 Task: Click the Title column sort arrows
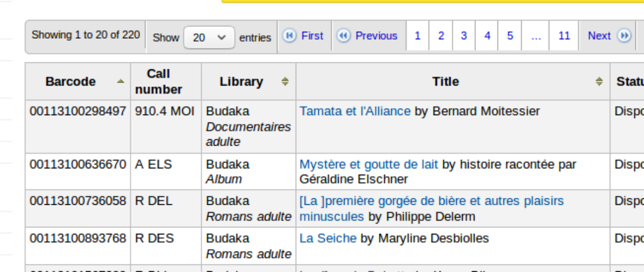(x=599, y=82)
